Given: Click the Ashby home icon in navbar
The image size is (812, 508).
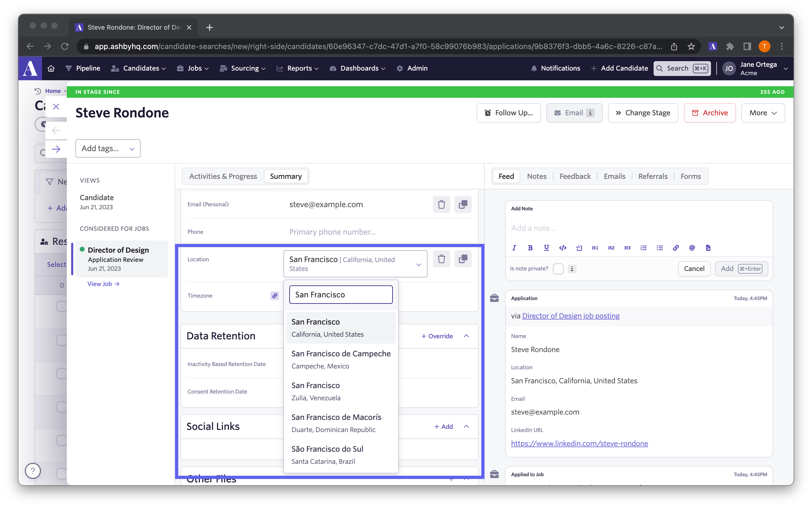Looking at the screenshot, I should tap(51, 68).
